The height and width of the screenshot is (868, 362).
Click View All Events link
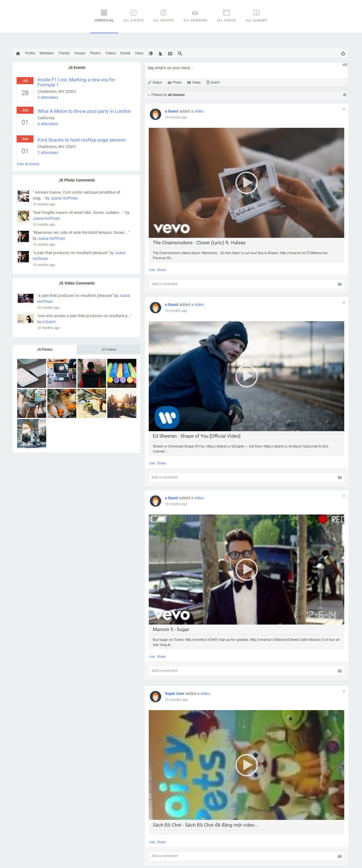28,164
